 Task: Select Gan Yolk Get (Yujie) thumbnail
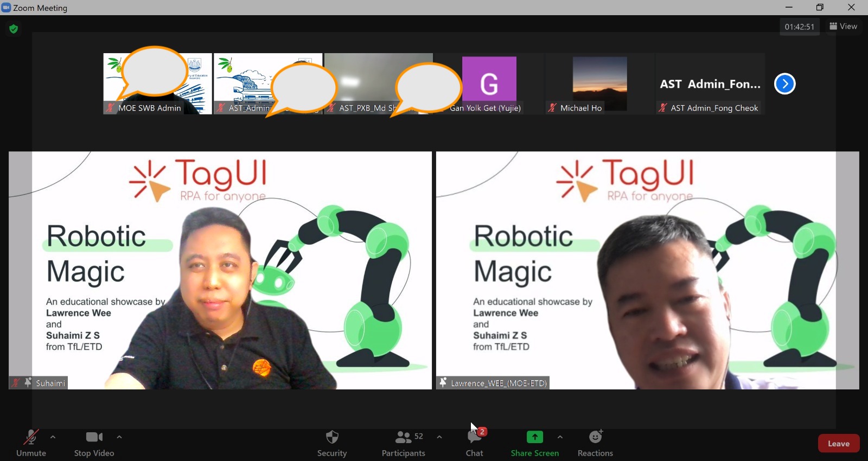[x=489, y=84]
